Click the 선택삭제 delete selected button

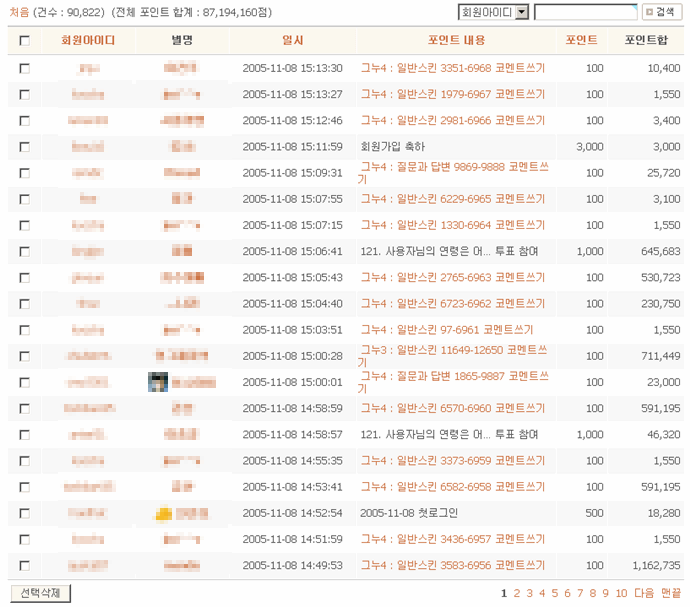tap(40, 593)
